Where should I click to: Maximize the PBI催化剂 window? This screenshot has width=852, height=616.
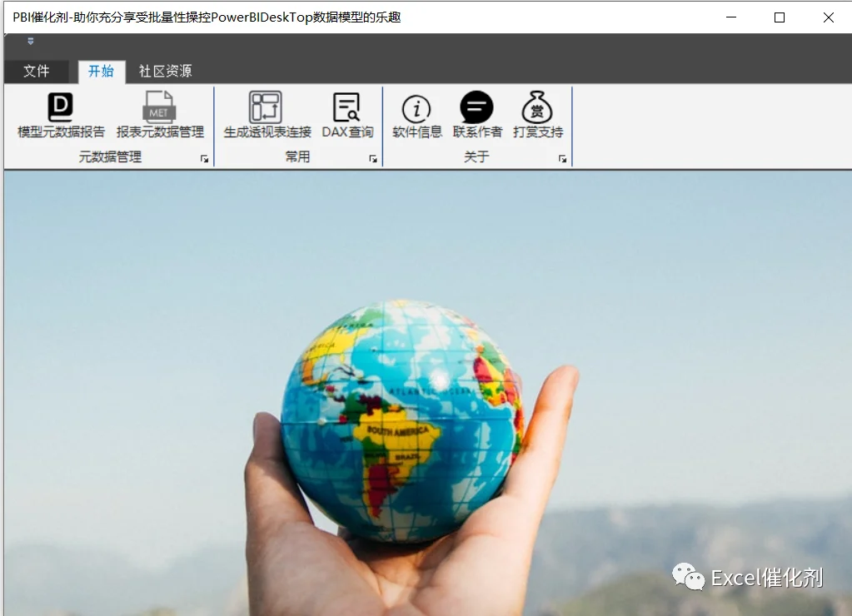click(780, 17)
